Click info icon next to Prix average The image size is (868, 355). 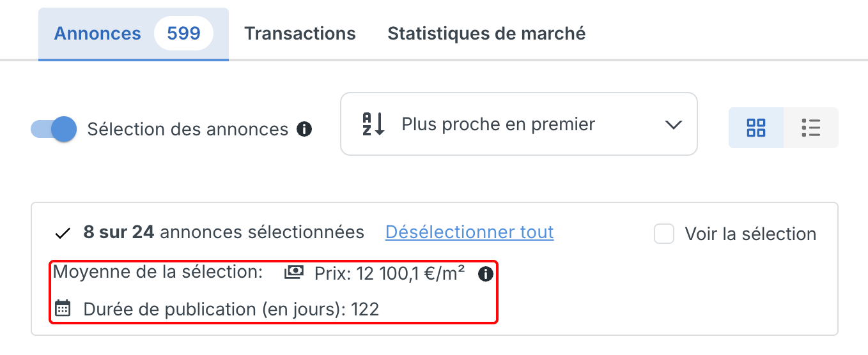tap(486, 274)
